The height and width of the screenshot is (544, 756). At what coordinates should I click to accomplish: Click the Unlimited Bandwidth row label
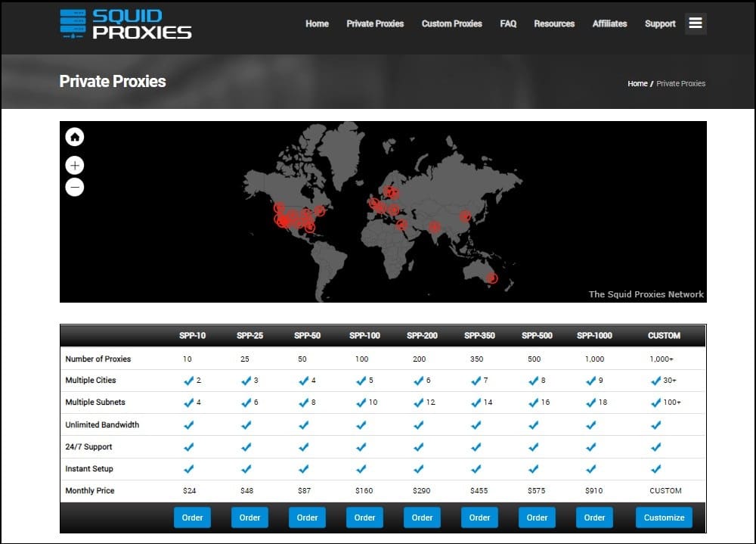click(102, 424)
